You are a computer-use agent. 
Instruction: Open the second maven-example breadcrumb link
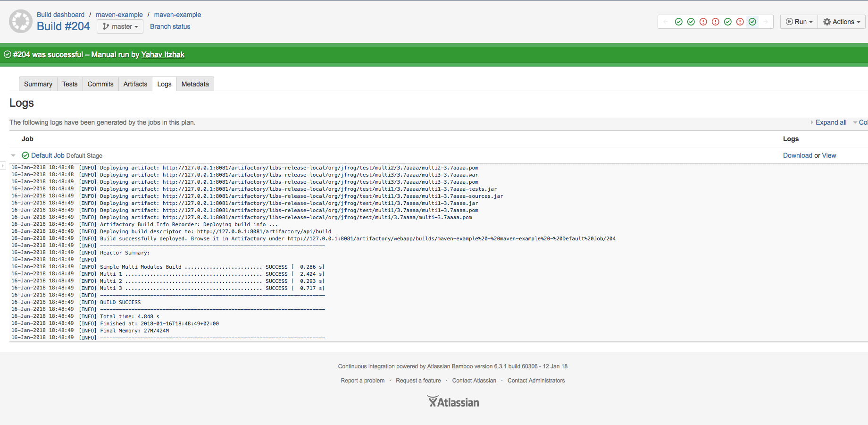(x=177, y=15)
